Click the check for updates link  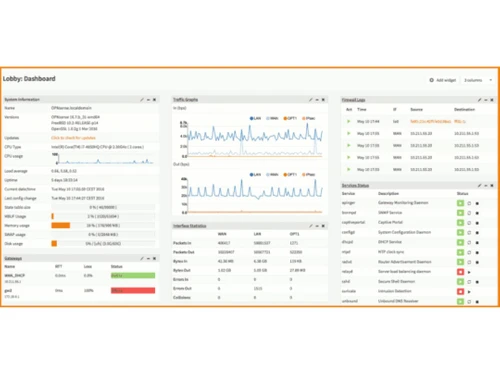point(73,138)
